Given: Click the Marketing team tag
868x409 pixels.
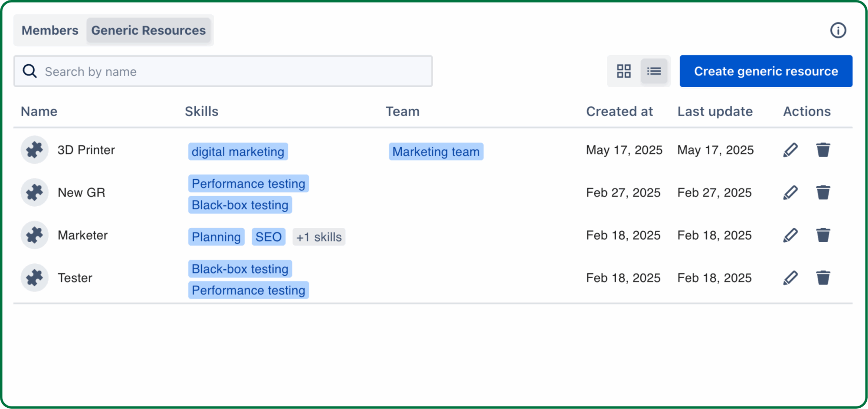Looking at the screenshot, I should (436, 152).
